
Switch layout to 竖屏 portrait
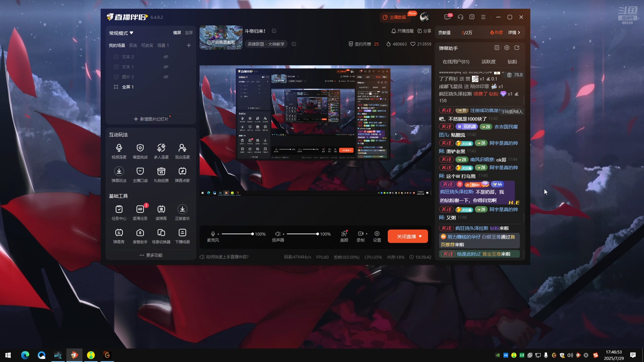pos(189,33)
